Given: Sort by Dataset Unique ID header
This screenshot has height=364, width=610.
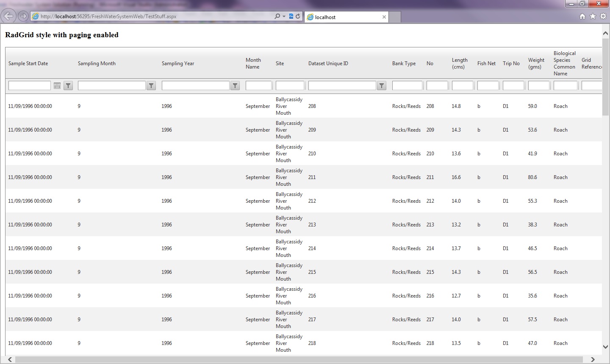Looking at the screenshot, I should coord(328,63).
